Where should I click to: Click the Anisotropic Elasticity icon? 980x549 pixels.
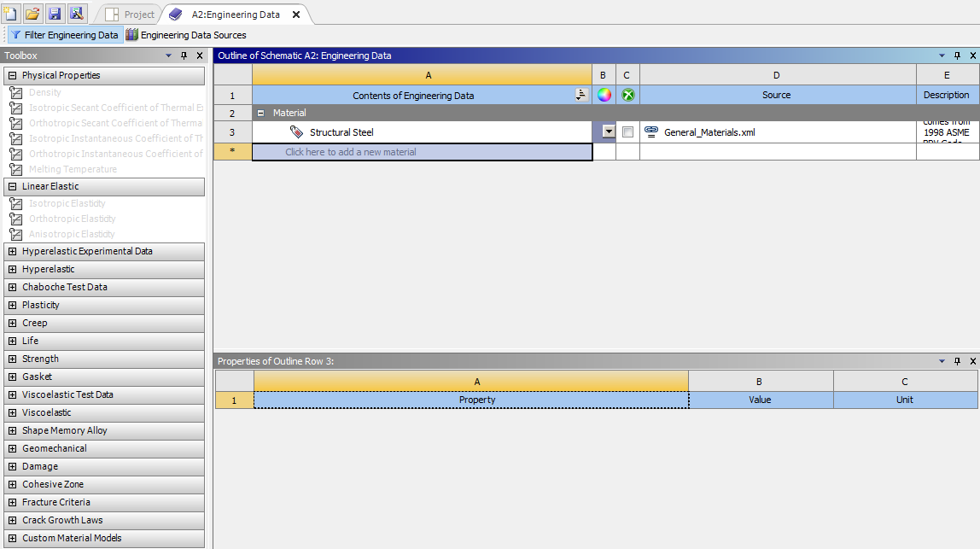click(16, 235)
